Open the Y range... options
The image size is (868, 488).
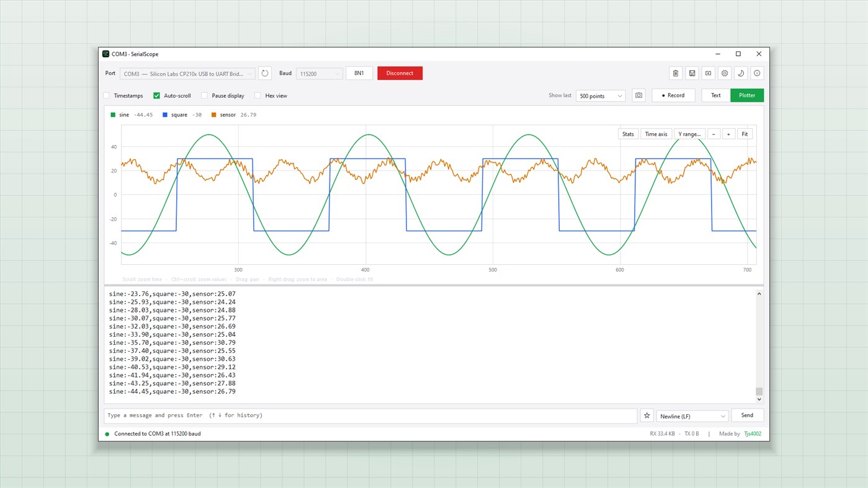pyautogui.click(x=690, y=134)
